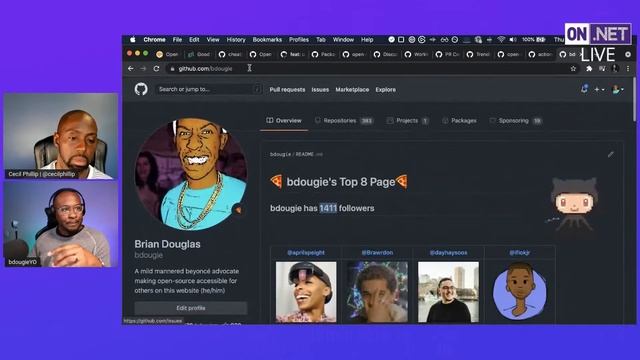Switch to the Repositories tab

(x=344, y=121)
